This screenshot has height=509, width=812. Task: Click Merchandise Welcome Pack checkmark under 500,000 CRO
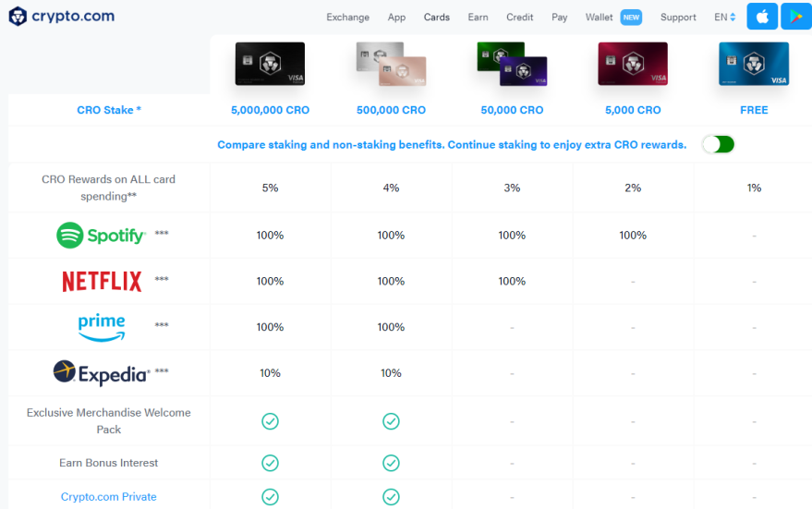[391, 421]
